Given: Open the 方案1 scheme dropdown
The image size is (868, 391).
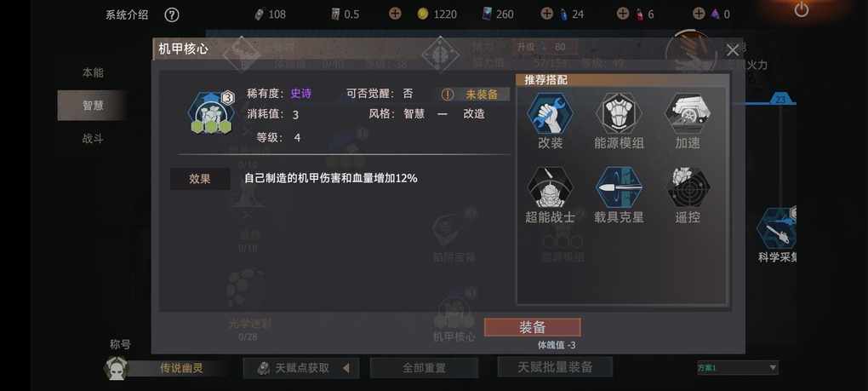Looking at the screenshot, I should pyautogui.click(x=738, y=368).
